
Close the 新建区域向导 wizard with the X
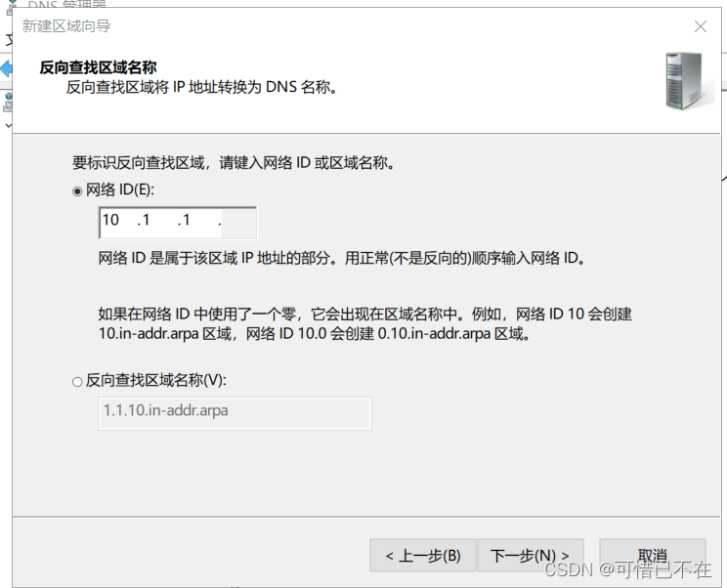(x=700, y=26)
